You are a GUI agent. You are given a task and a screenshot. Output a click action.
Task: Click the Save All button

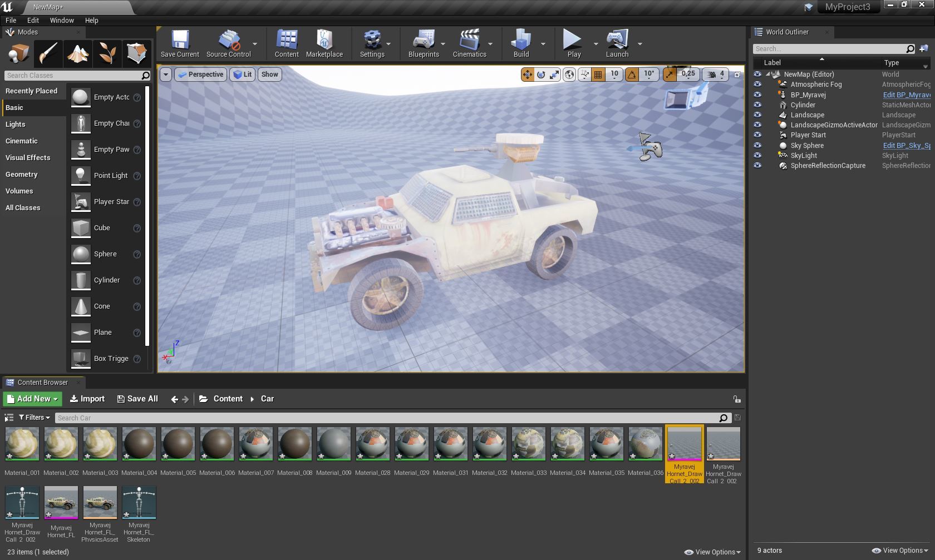[137, 399]
